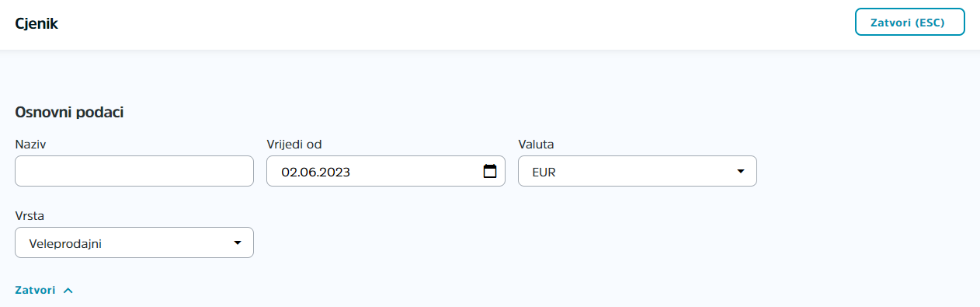This screenshot has width=980, height=307.
Task: Open the calendar picker icon in Vrijedi od
Action: [x=489, y=171]
